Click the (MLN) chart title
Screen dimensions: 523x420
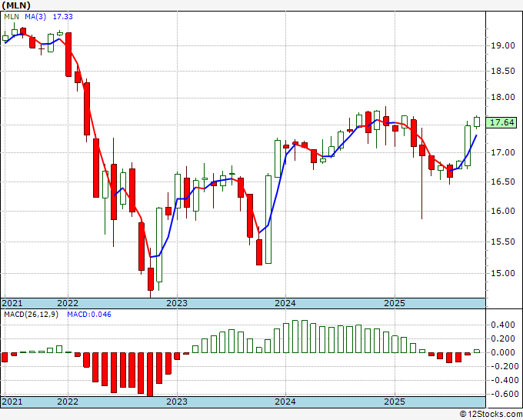point(16,5)
